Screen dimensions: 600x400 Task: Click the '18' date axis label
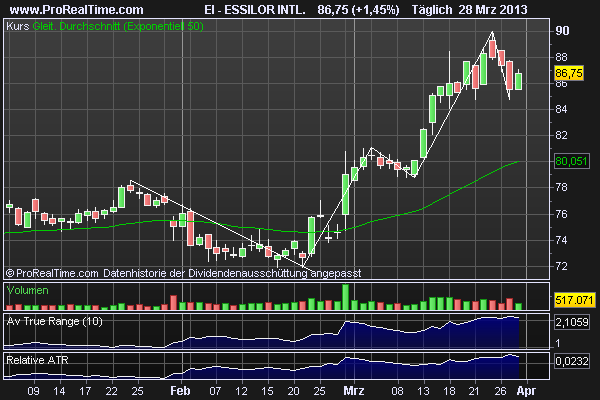(449, 391)
